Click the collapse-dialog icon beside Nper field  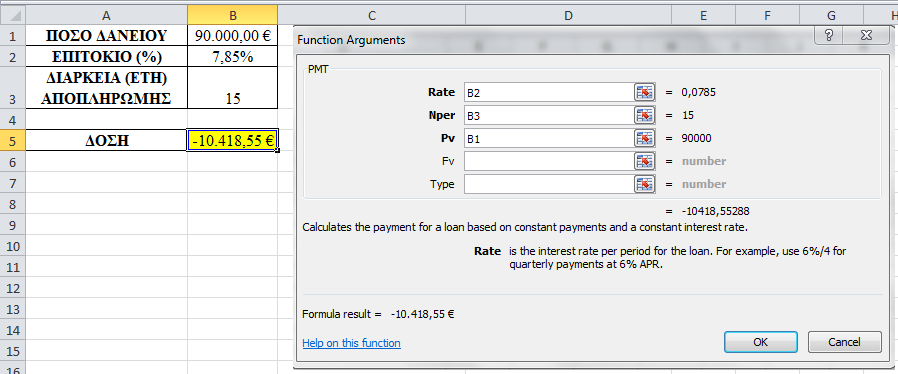(x=645, y=115)
